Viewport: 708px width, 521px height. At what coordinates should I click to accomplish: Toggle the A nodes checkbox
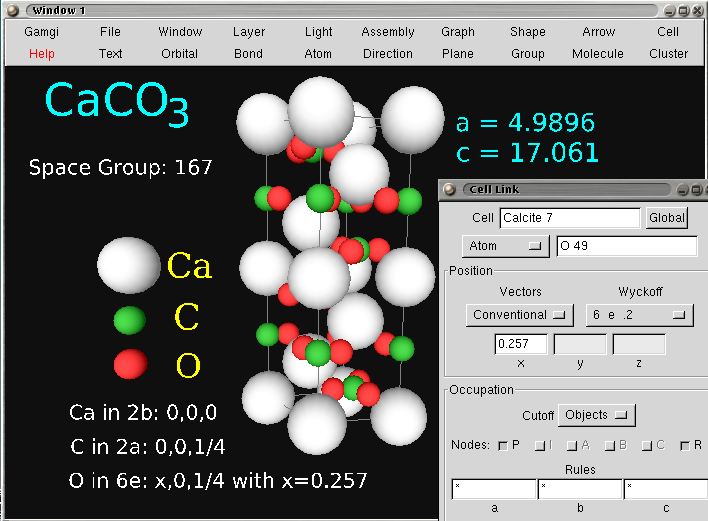[x=572, y=446]
